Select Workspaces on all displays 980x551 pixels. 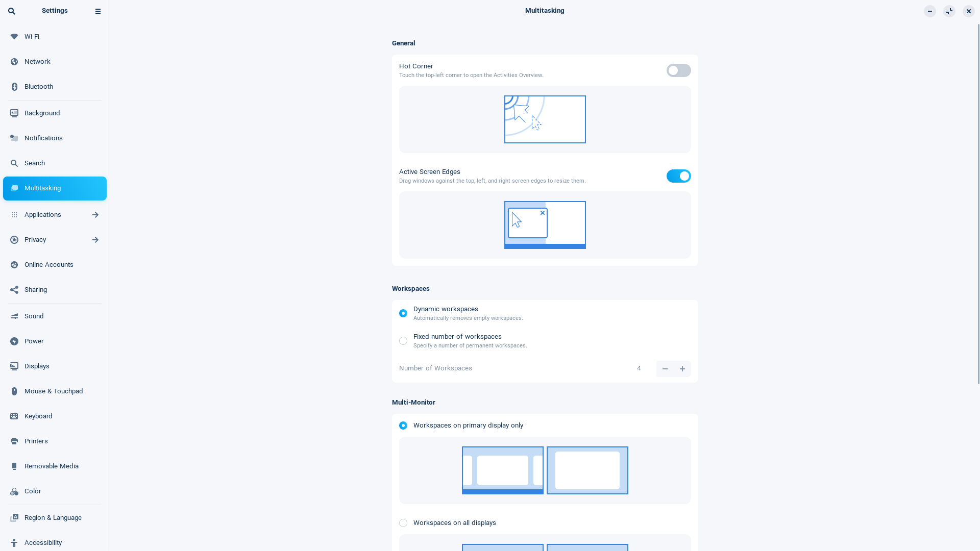403,523
